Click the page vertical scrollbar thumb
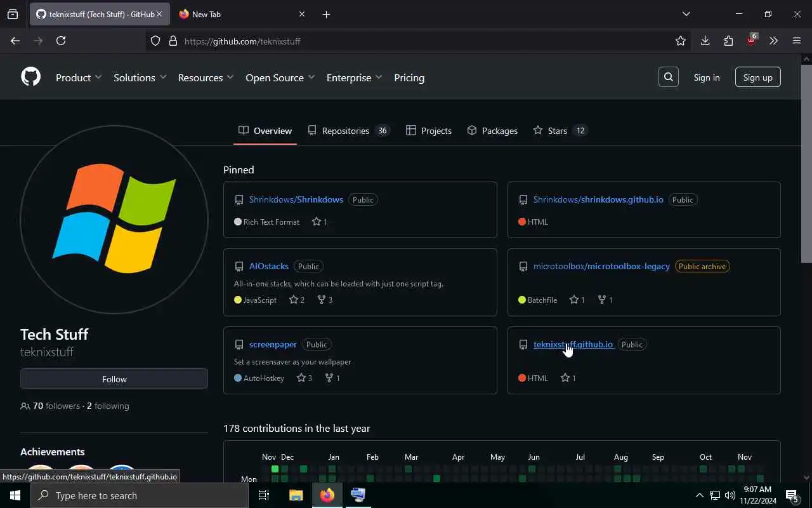The width and height of the screenshot is (812, 508). coord(806,163)
